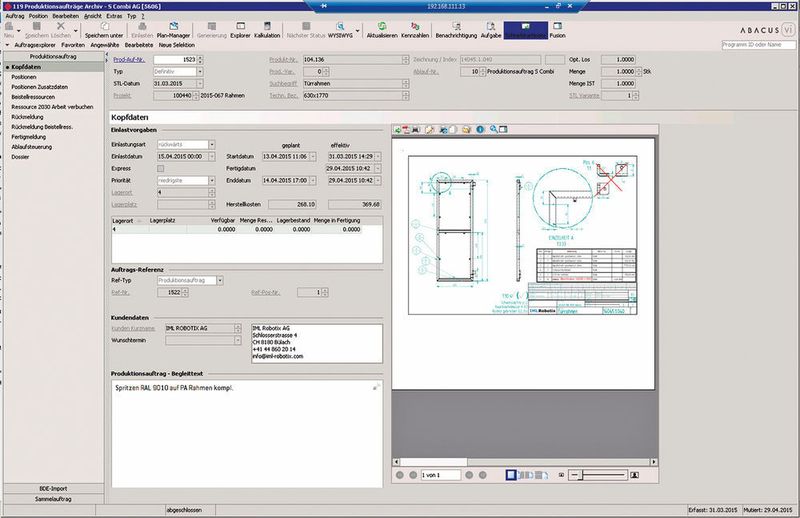Open the Auftrag menu

(x=15, y=16)
